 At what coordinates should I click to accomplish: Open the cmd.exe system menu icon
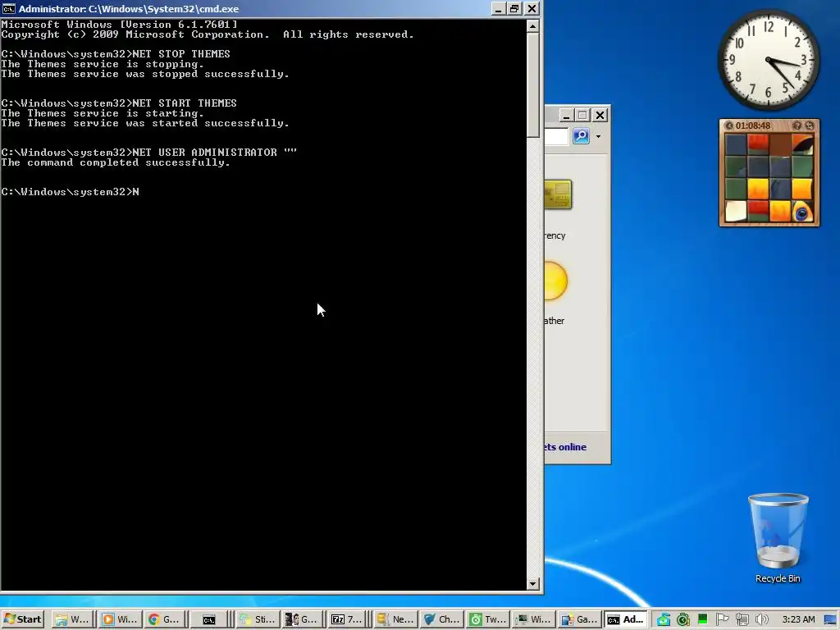(x=8, y=8)
